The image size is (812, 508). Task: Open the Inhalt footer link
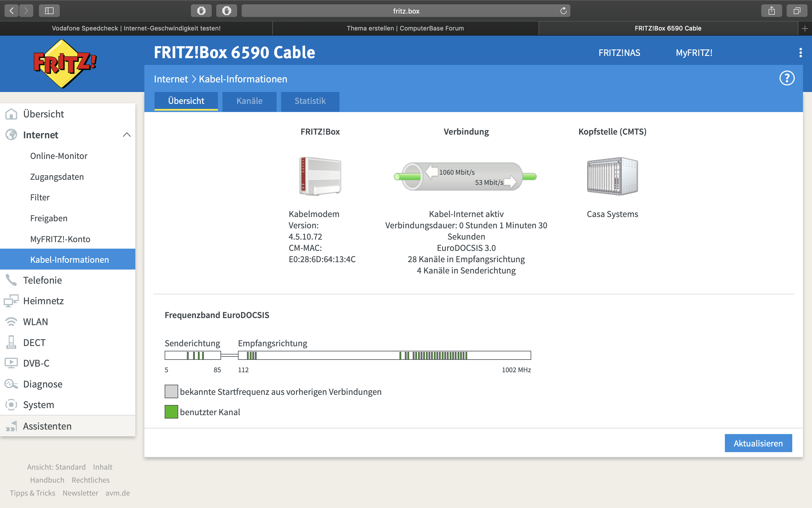(103, 467)
